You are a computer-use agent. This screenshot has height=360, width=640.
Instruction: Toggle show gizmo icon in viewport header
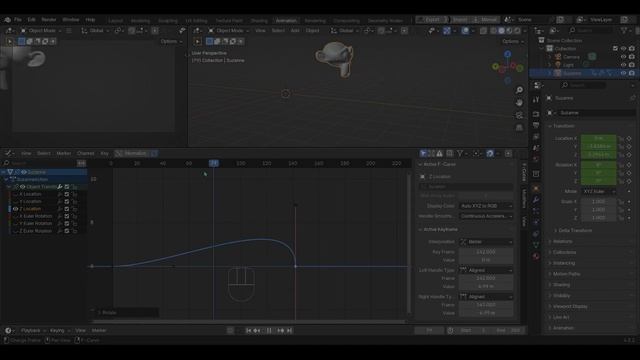[447, 31]
